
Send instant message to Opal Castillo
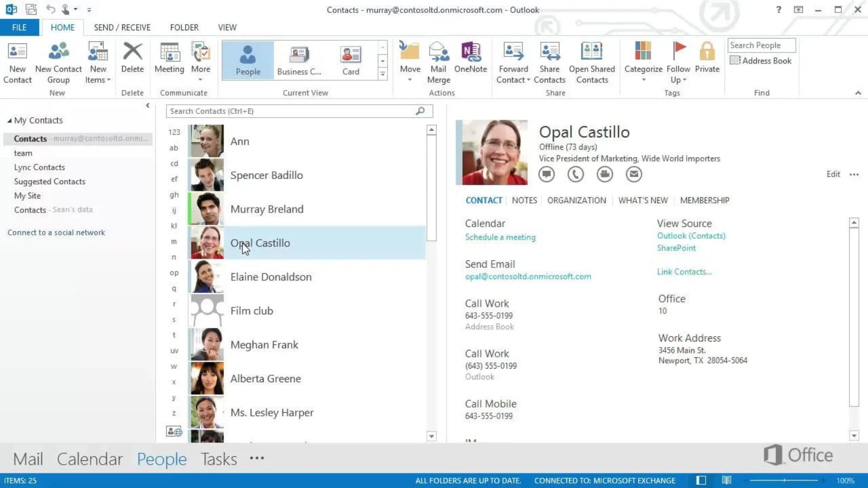[547, 174]
